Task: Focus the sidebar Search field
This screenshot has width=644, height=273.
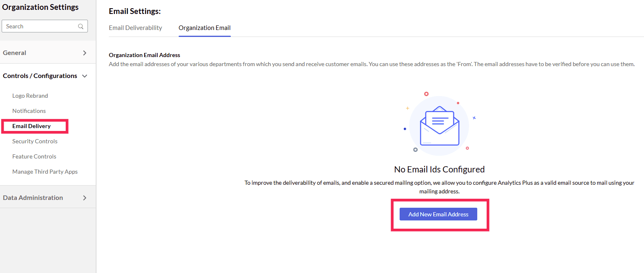Action: (x=41, y=26)
